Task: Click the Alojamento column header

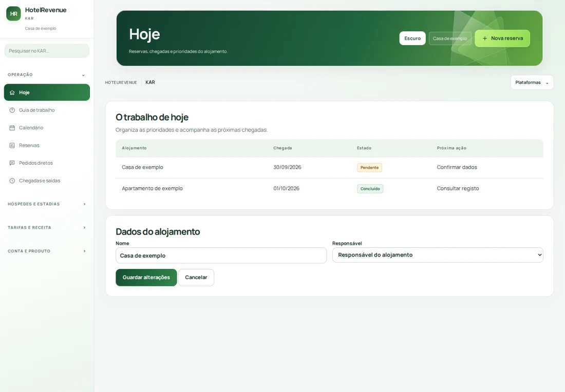Action: coord(134,148)
